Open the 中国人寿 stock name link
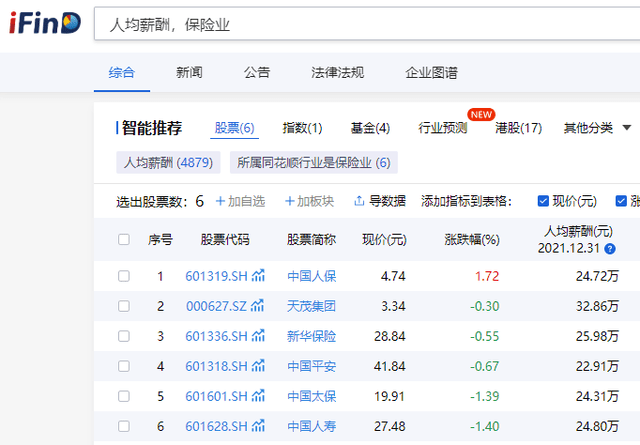Image resolution: width=640 pixels, height=445 pixels. 311,426
